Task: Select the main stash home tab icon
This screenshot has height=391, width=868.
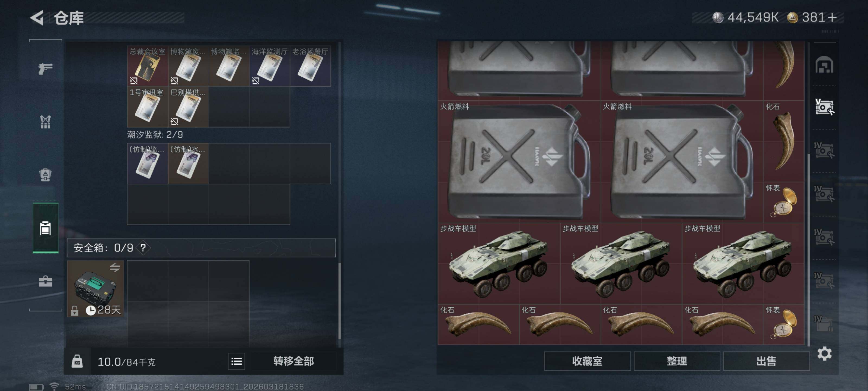Action: pos(824,64)
